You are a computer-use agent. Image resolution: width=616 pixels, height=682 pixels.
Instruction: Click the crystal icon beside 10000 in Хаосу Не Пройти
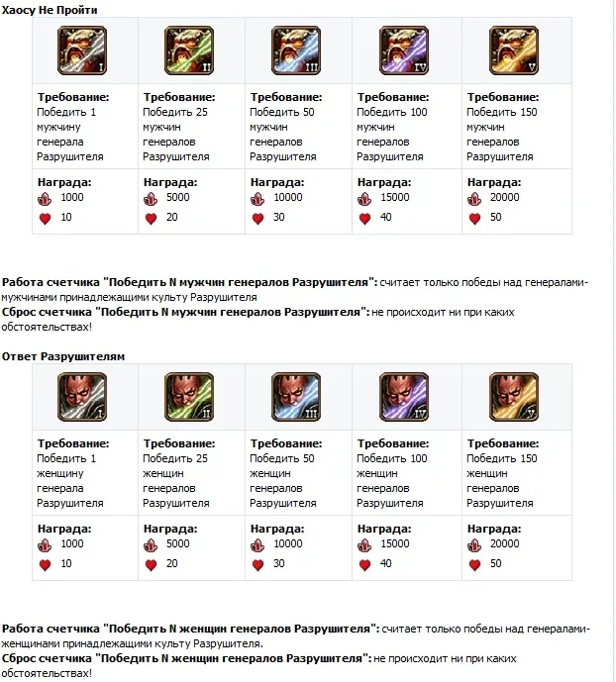pos(257,199)
